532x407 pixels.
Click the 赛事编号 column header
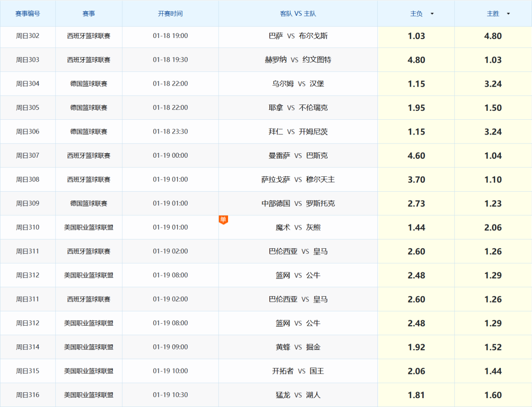[x=28, y=13]
